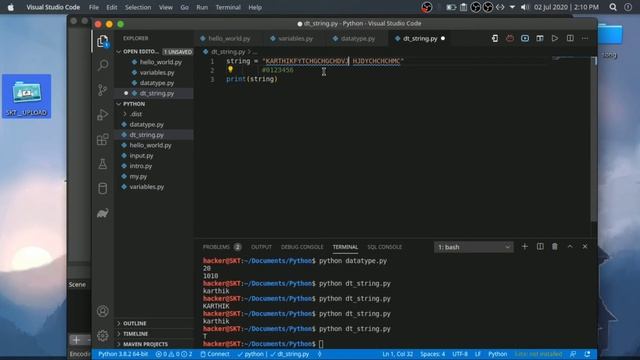640x360 pixels.
Task: Click the volume icon in menu bar
Action: pyautogui.click(x=525, y=7)
